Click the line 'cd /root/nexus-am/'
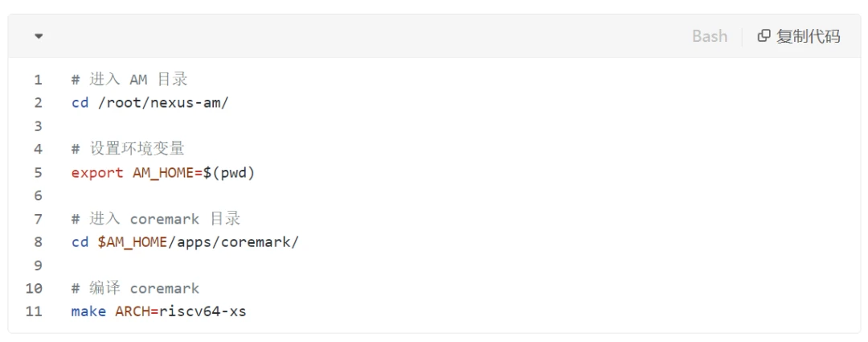Image resolution: width=868 pixels, height=342 pixels. point(149,103)
